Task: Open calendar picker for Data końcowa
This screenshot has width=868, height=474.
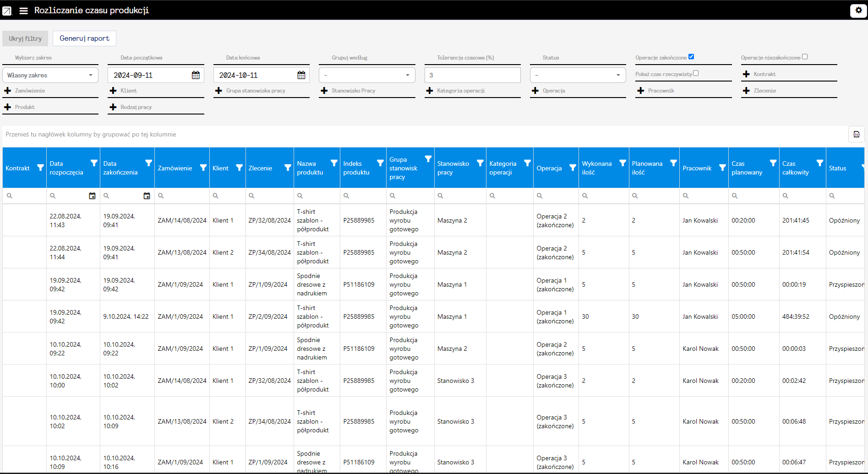Action: (x=301, y=75)
